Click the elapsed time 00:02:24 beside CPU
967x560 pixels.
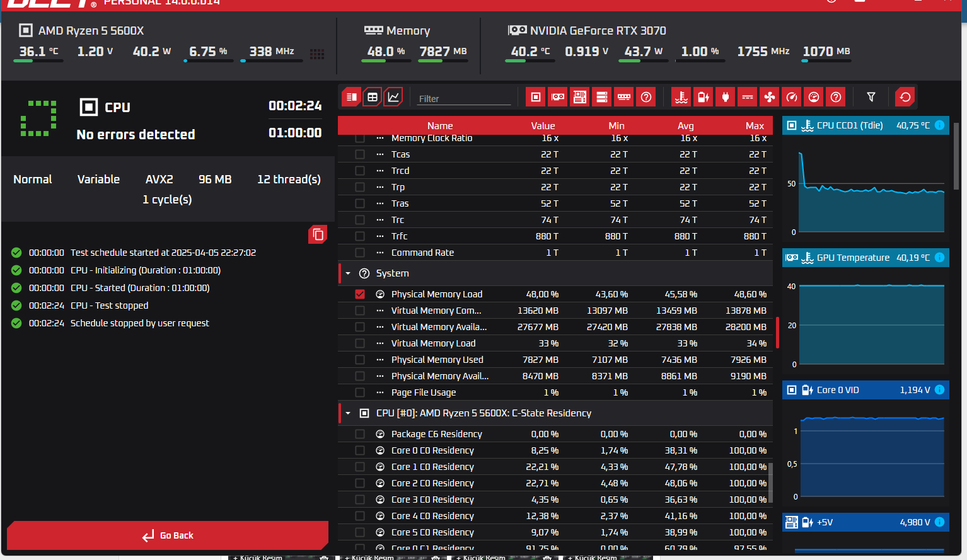[295, 106]
